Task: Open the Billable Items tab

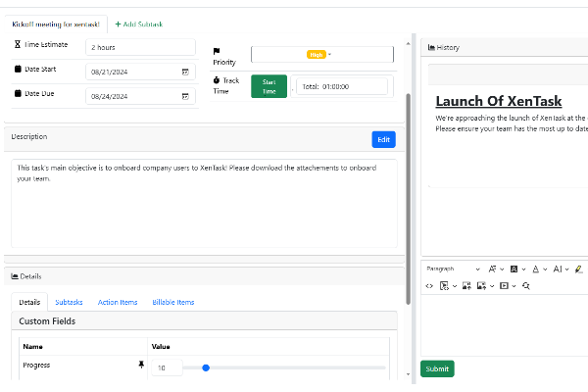Action: click(x=173, y=302)
